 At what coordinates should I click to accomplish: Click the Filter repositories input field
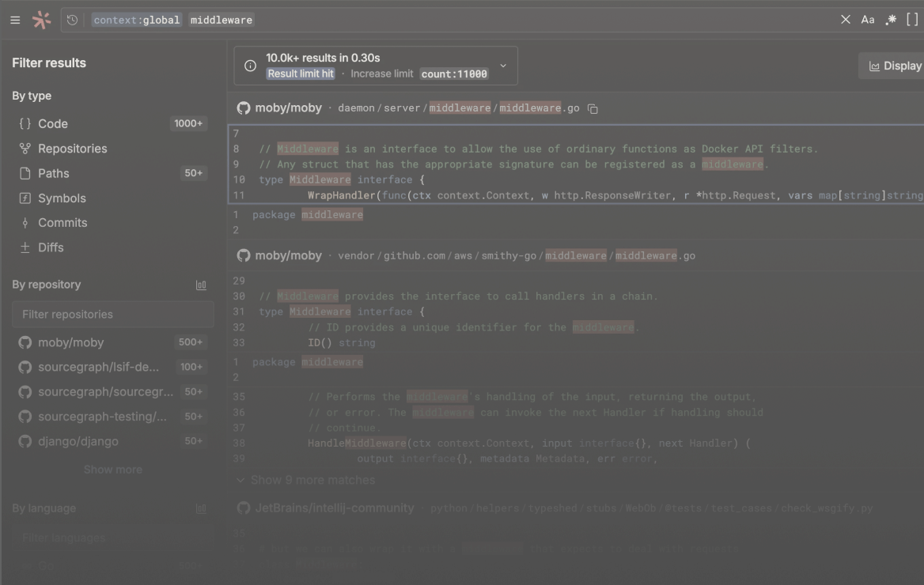(113, 314)
